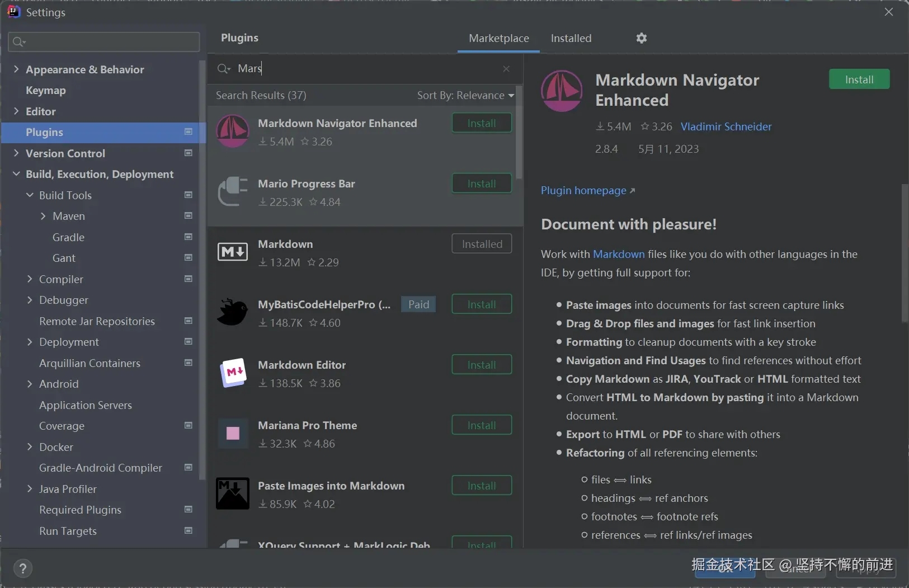Image resolution: width=909 pixels, height=588 pixels.
Task: Click the Mario Progress Bar plugin icon
Action: 233,192
